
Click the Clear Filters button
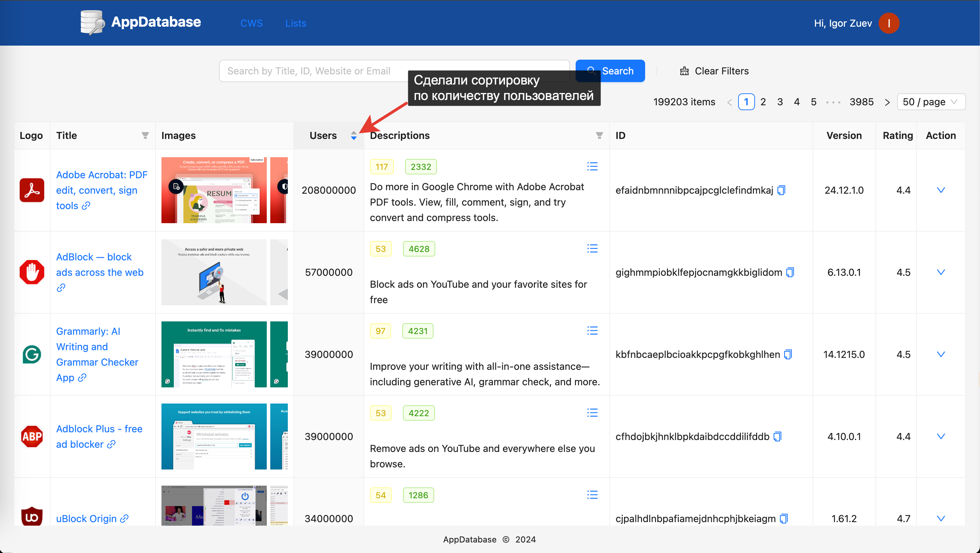pos(714,71)
